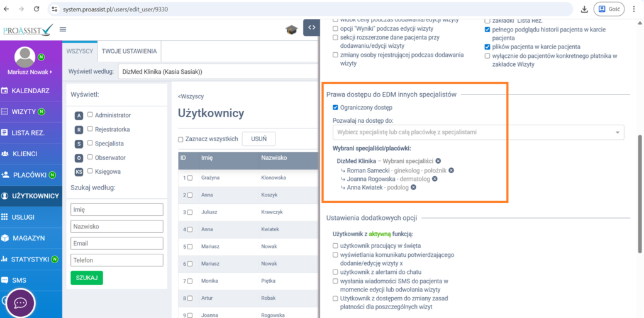This screenshot has height=318, width=644.
Task: Click the graduation cap tutorial icon
Action: 291,30
